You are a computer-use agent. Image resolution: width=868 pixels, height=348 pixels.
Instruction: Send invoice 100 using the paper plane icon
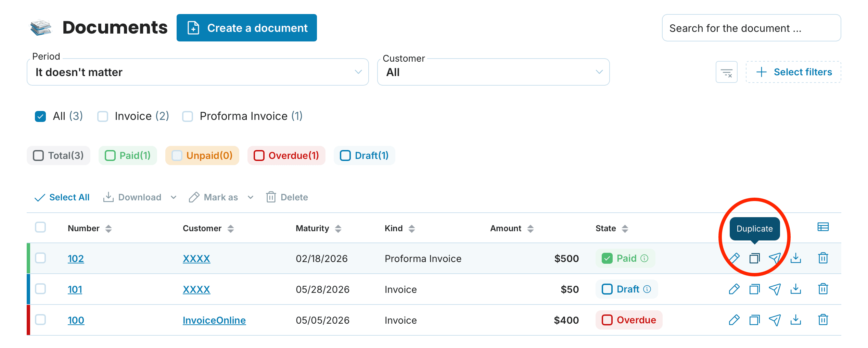[x=775, y=320]
